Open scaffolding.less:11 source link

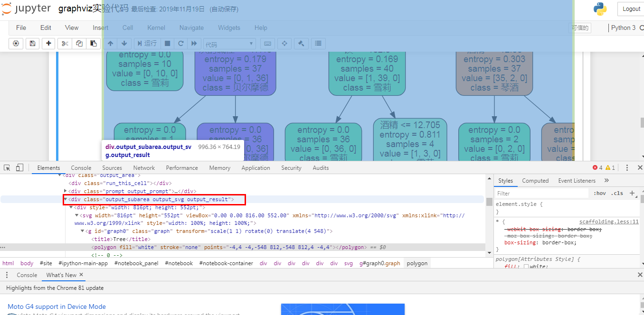coord(609,222)
